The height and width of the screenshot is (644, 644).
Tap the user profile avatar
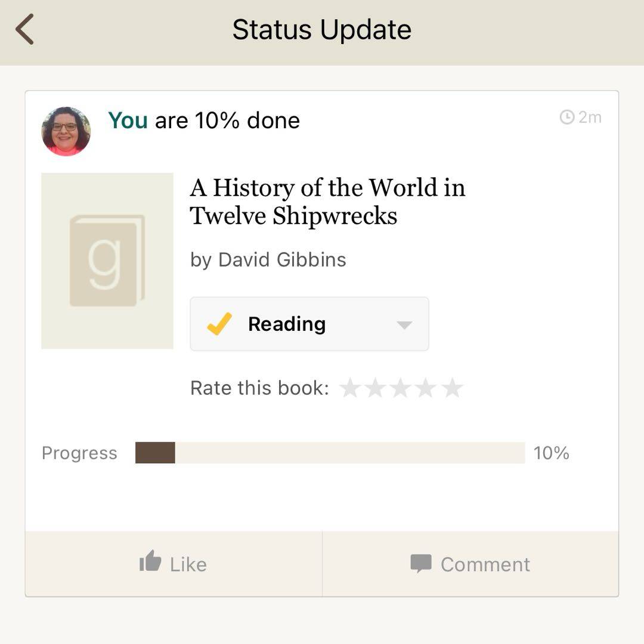tap(66, 131)
